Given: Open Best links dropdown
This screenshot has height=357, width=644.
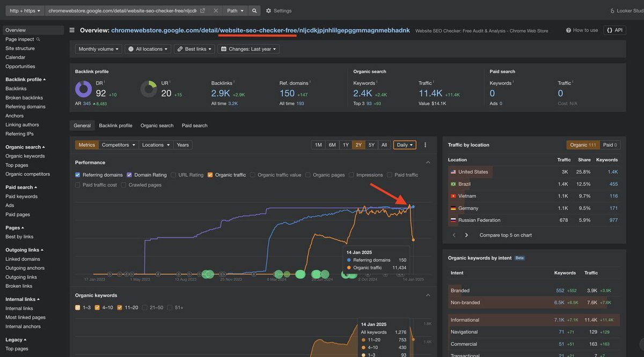Looking at the screenshot, I should pyautogui.click(x=194, y=49).
